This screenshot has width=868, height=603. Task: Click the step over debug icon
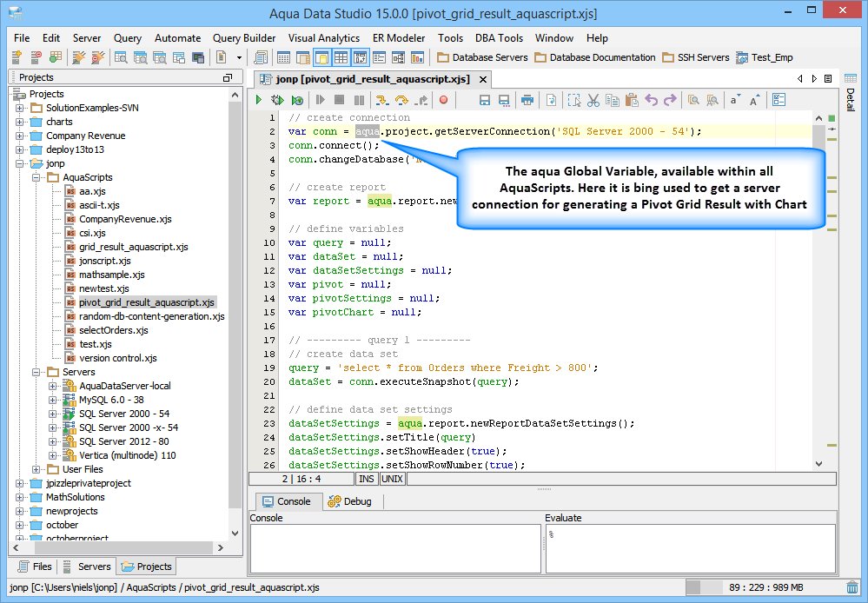pyautogui.click(x=401, y=101)
